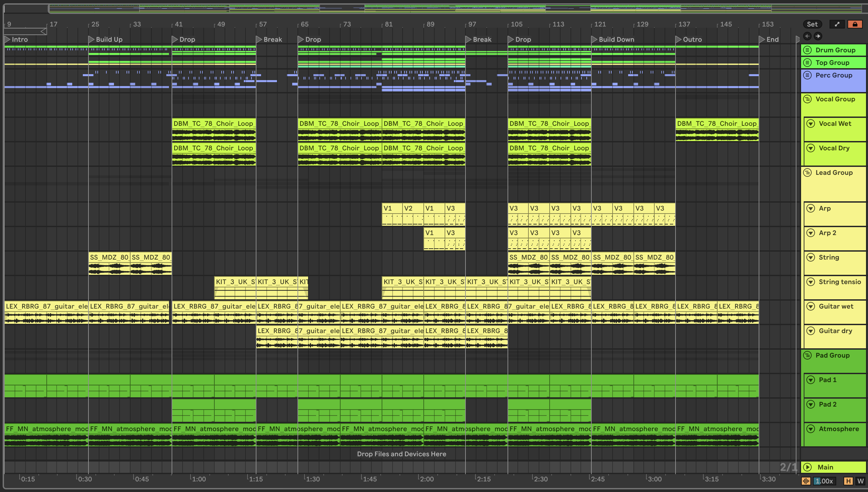Unfold the Guitar wet track arrow
This screenshot has height=492, width=868.
pyautogui.click(x=810, y=306)
